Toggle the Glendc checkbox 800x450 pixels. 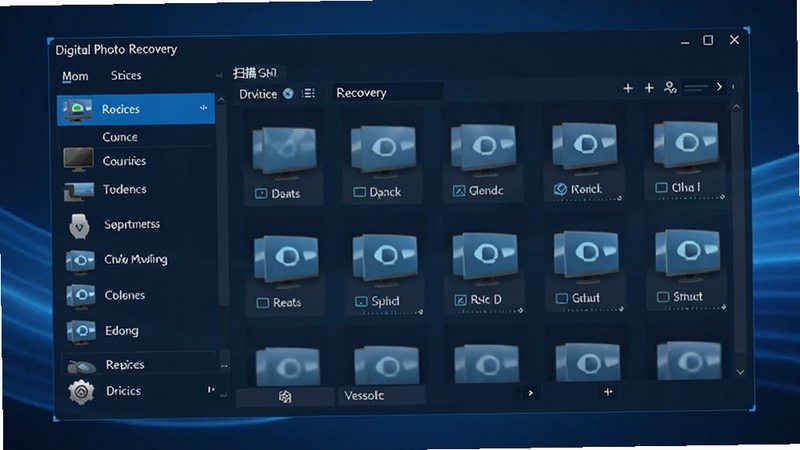tap(459, 191)
